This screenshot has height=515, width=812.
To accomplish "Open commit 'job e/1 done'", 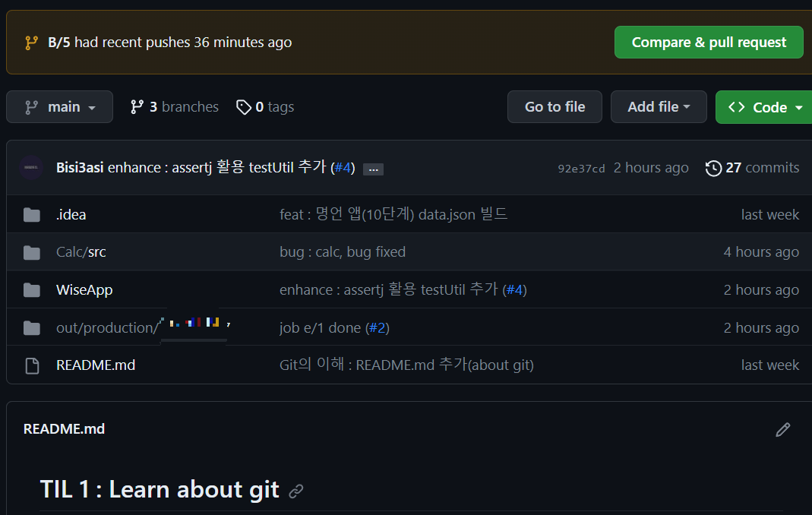I will [320, 327].
